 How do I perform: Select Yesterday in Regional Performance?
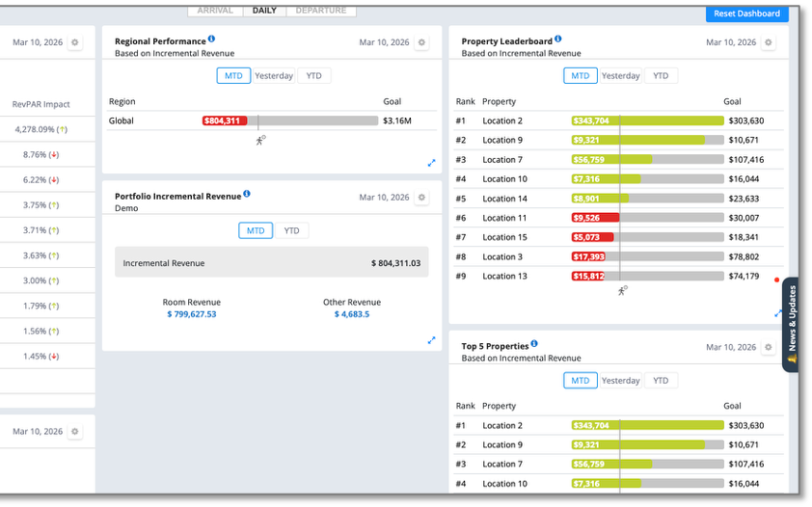(274, 75)
